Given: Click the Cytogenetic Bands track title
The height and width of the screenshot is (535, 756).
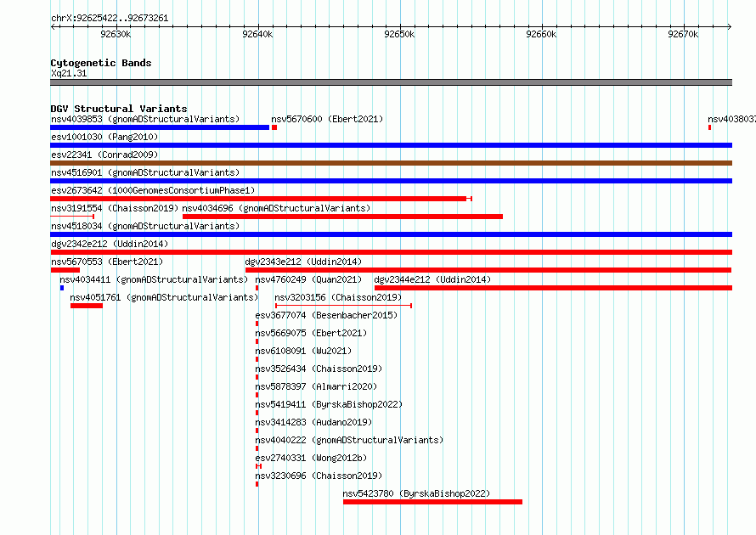Looking at the screenshot, I should tap(101, 63).
